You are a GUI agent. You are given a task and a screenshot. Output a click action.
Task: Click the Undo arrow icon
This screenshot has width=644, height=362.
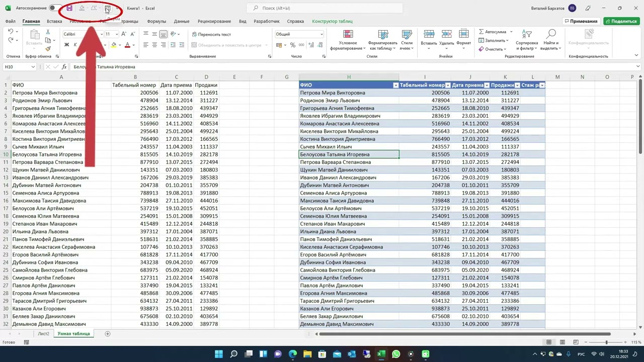11,32
